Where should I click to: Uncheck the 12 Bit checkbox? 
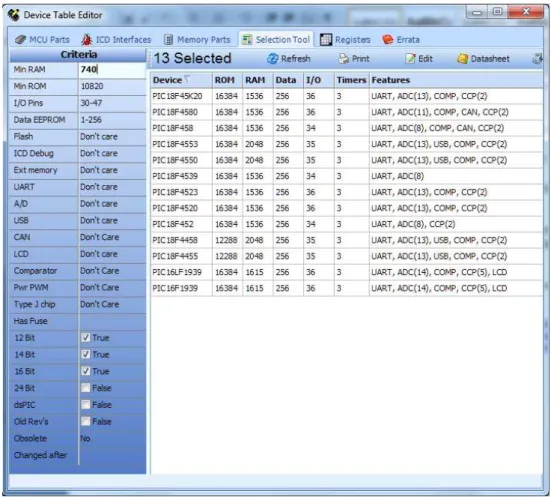pos(85,338)
